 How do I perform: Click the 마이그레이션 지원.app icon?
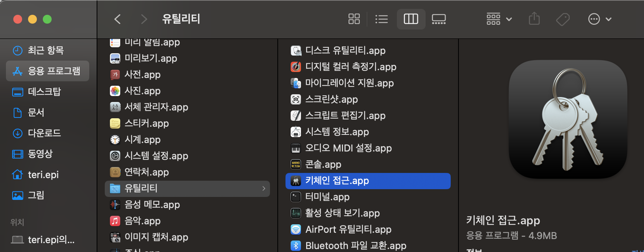pyautogui.click(x=296, y=83)
